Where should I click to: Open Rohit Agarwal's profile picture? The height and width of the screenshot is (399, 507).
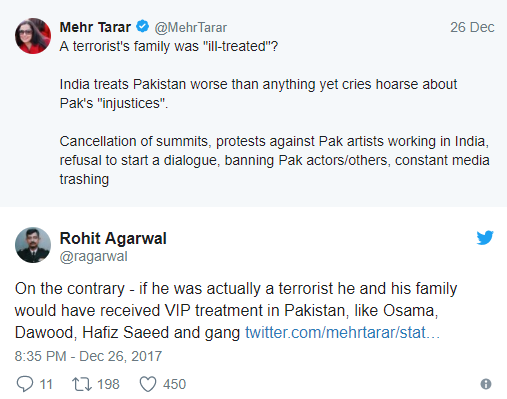tap(33, 245)
